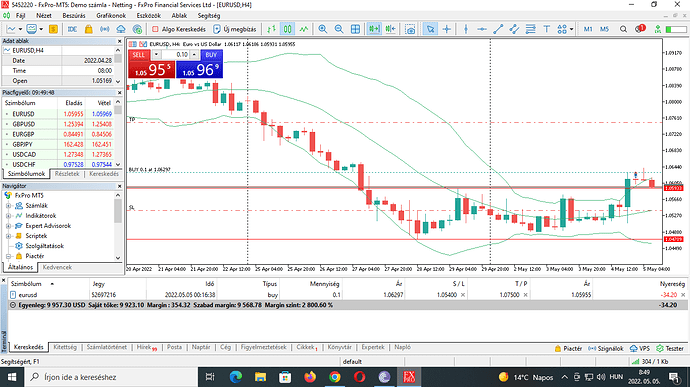This screenshot has height=387, width=690.
Task: Draw a vertical line with toolbar tool
Action: (466, 29)
